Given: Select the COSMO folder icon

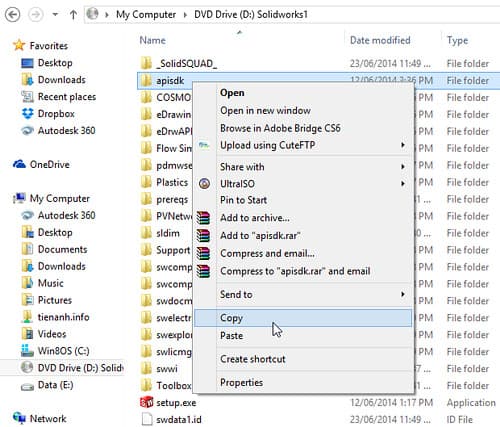Looking at the screenshot, I should click(146, 98).
